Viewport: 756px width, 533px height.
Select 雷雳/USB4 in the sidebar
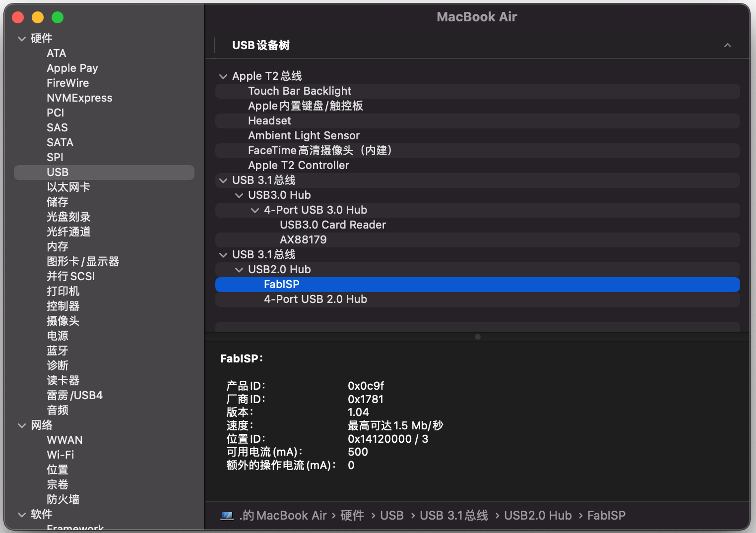74,396
